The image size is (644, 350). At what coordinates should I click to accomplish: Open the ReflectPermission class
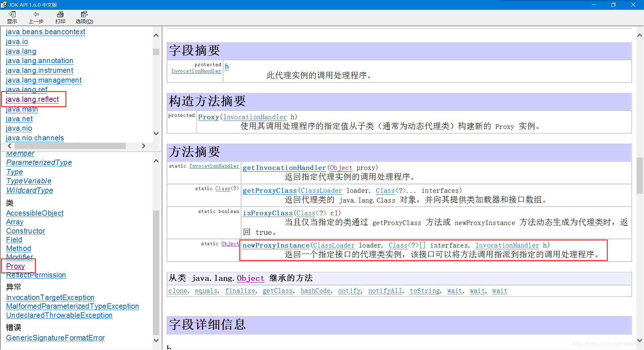point(36,275)
